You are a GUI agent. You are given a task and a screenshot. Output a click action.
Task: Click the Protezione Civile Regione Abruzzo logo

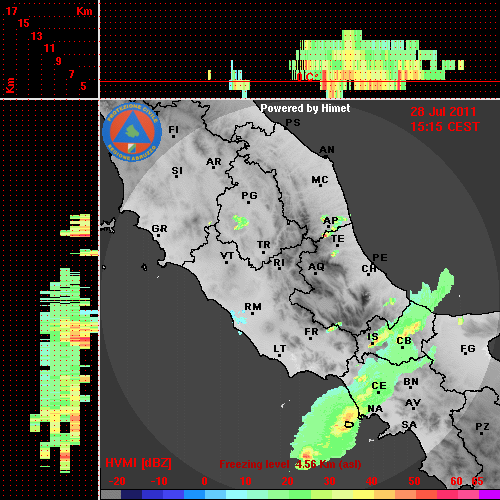point(132,133)
